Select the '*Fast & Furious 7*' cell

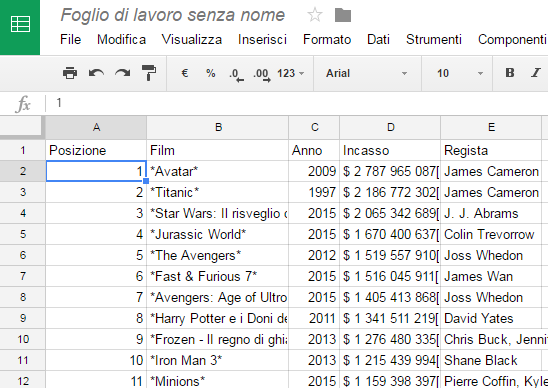point(218,276)
